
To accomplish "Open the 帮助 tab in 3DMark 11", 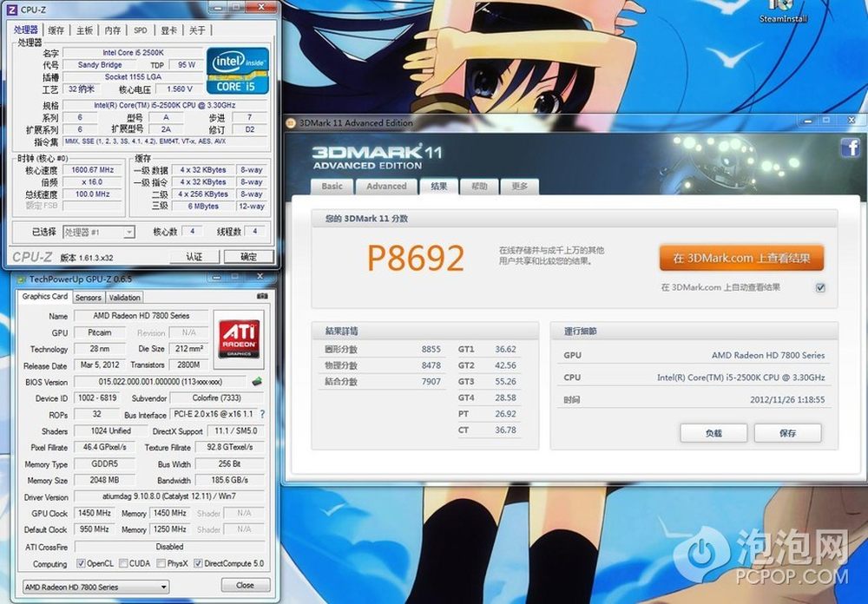I will 479,187.
